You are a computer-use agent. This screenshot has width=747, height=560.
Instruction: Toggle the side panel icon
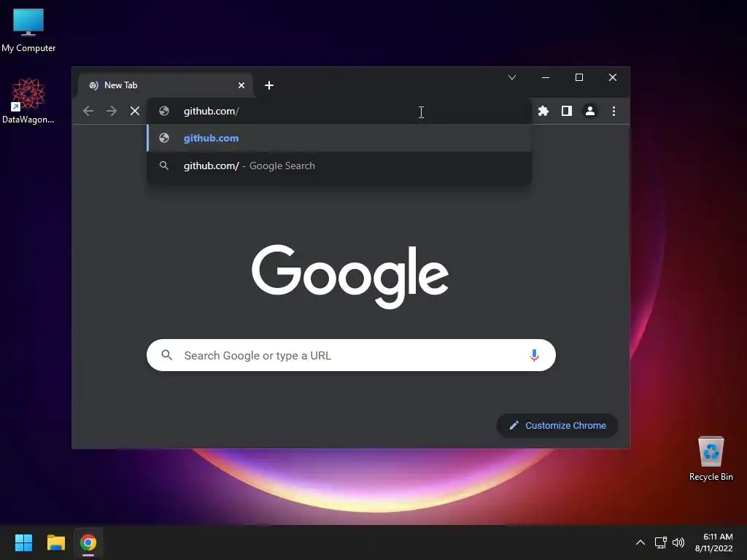566,111
